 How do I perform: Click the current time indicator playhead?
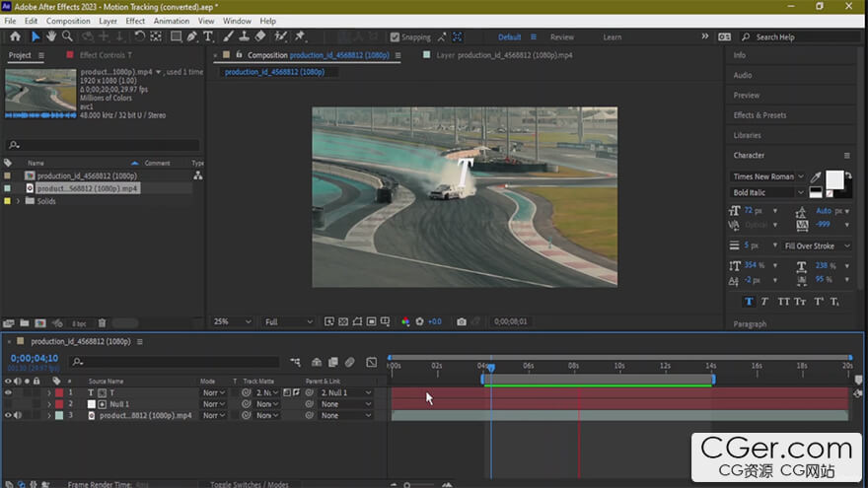(x=491, y=368)
